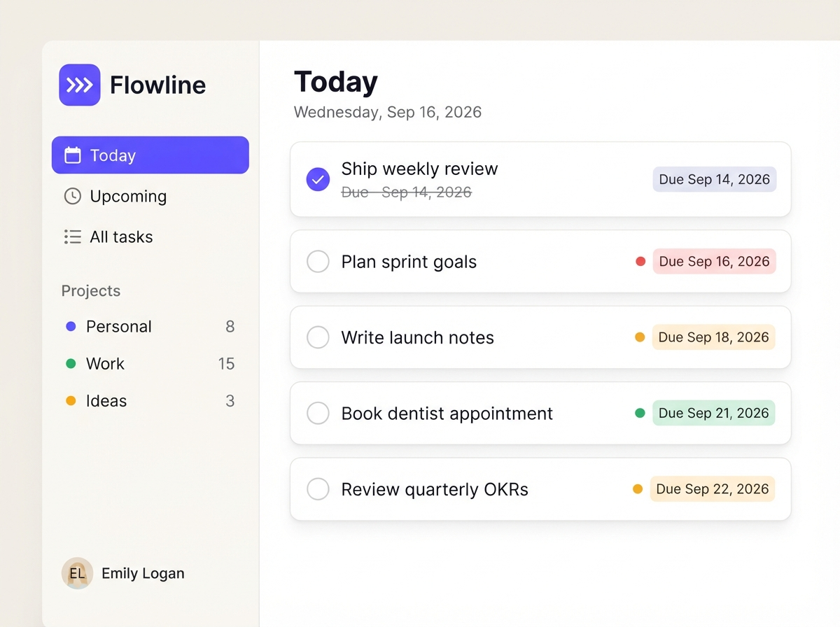Screen dimensions: 840x627
Task: Click the Projects section header
Action: [x=91, y=291]
